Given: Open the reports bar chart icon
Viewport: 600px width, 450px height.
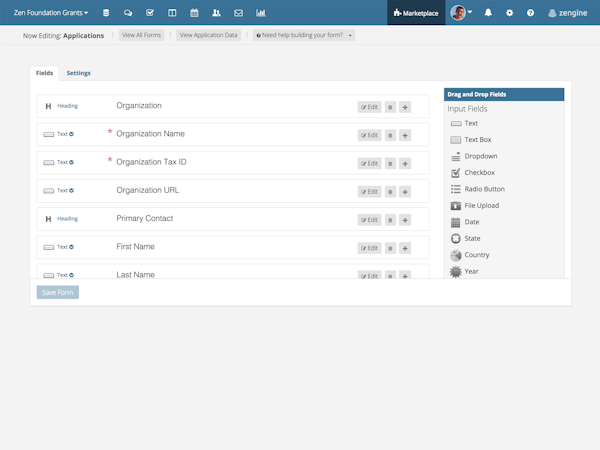Looking at the screenshot, I should point(261,13).
